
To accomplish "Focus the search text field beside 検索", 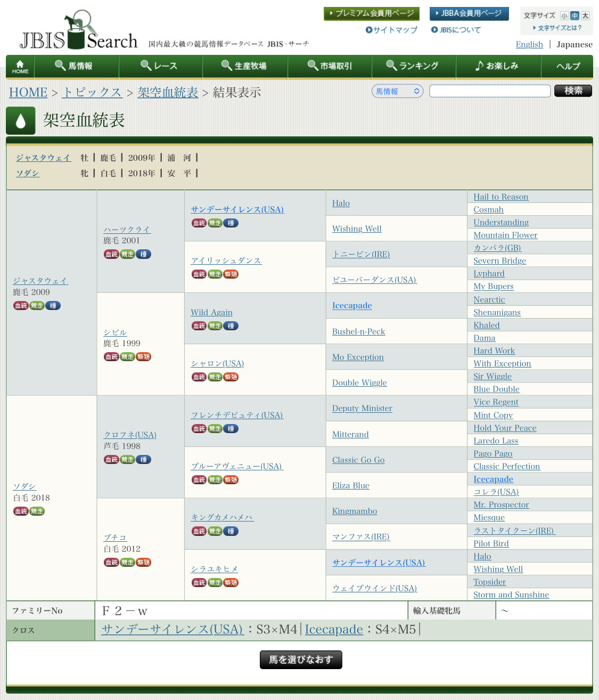I will click(490, 91).
